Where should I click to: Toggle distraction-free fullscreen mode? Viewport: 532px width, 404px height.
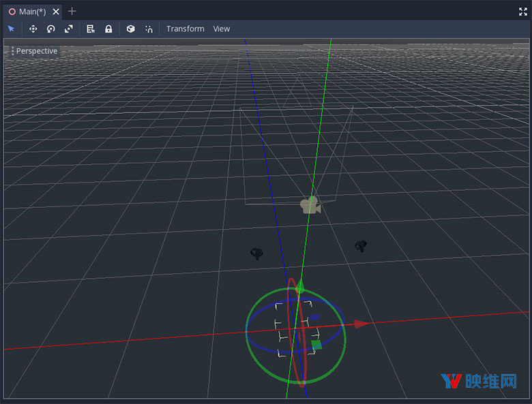pyautogui.click(x=523, y=12)
